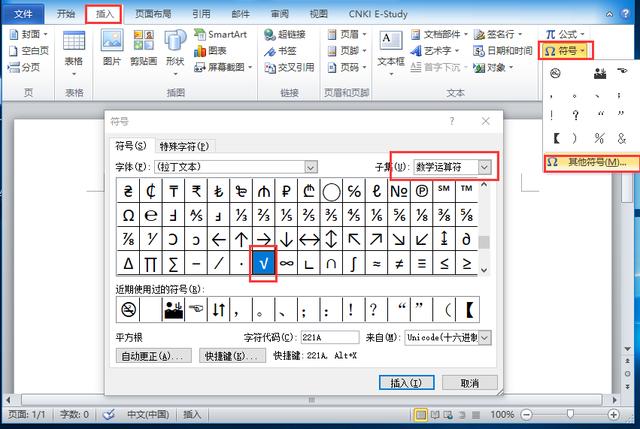This screenshot has height=429, width=640.
Task: Insert an object with 对象
Action: click(493, 67)
